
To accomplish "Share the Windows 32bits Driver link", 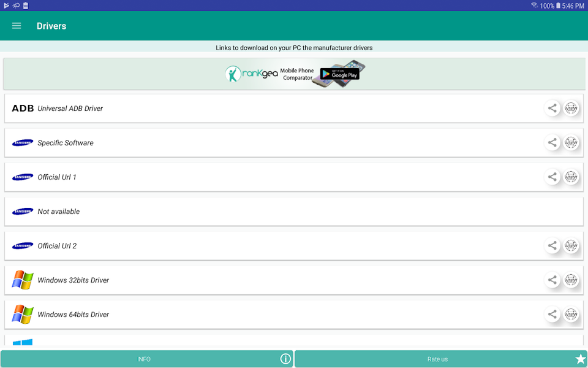I will click(x=552, y=280).
